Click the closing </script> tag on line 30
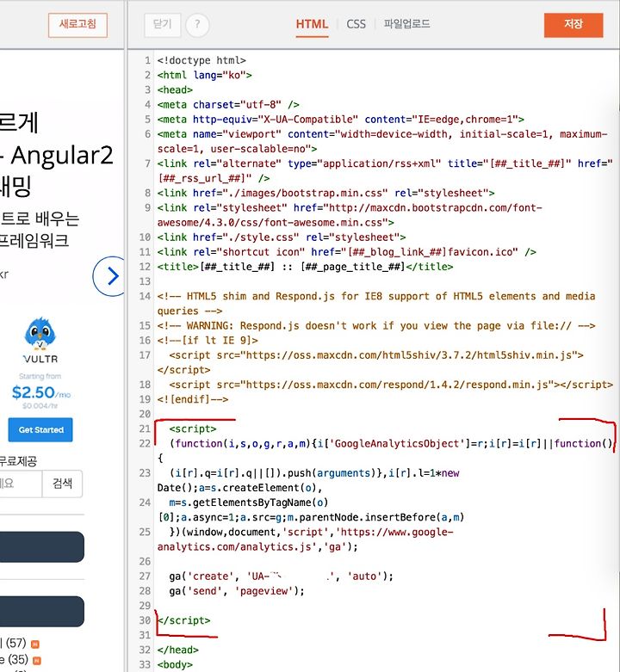 point(184,620)
